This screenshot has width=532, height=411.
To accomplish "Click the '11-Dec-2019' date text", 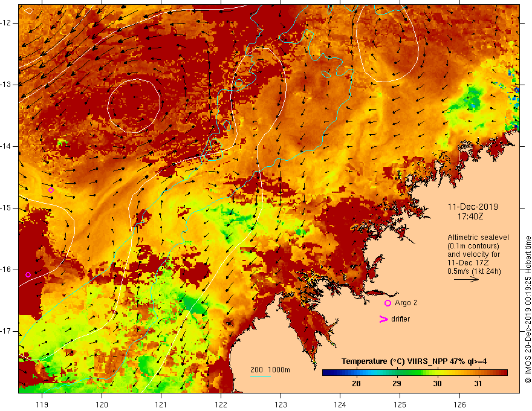I will point(473,207).
